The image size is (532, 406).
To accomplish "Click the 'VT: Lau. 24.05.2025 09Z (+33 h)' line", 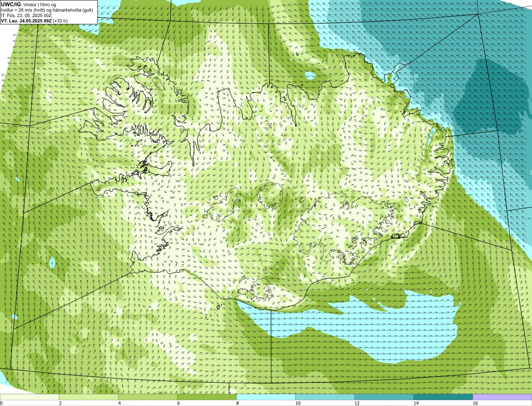I will click(x=34, y=21).
